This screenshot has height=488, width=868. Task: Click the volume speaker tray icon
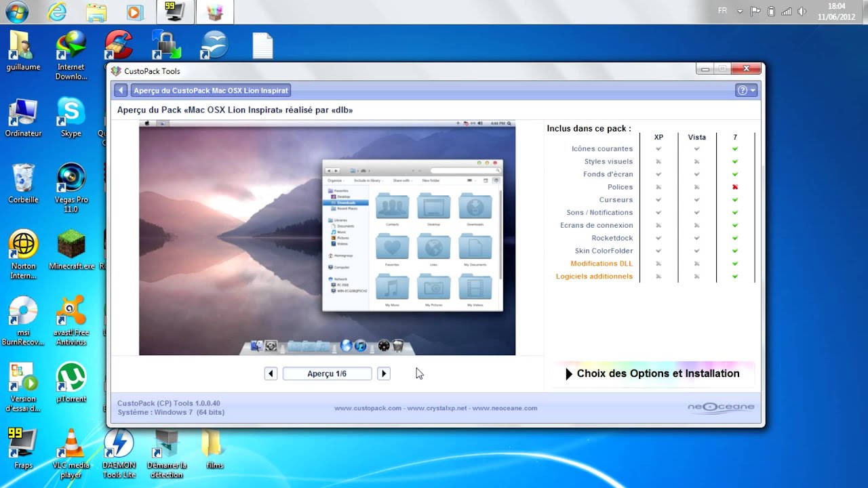(x=802, y=12)
